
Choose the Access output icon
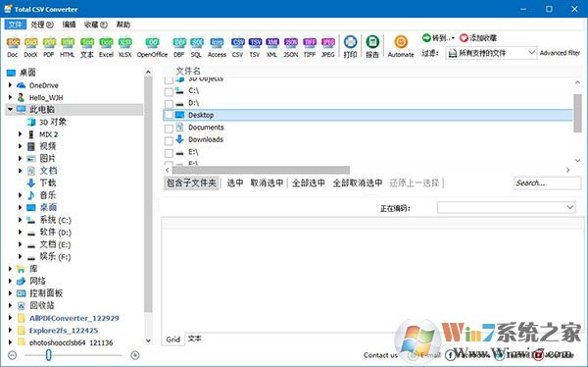[217, 47]
